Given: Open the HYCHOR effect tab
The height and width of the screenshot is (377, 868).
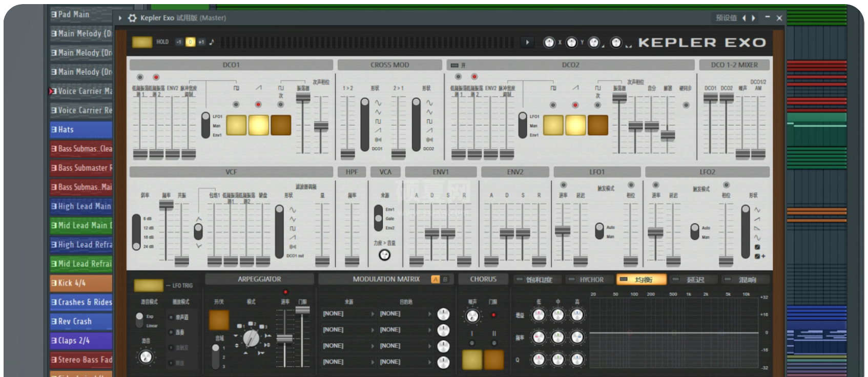Looking at the screenshot, I should pyautogui.click(x=590, y=280).
